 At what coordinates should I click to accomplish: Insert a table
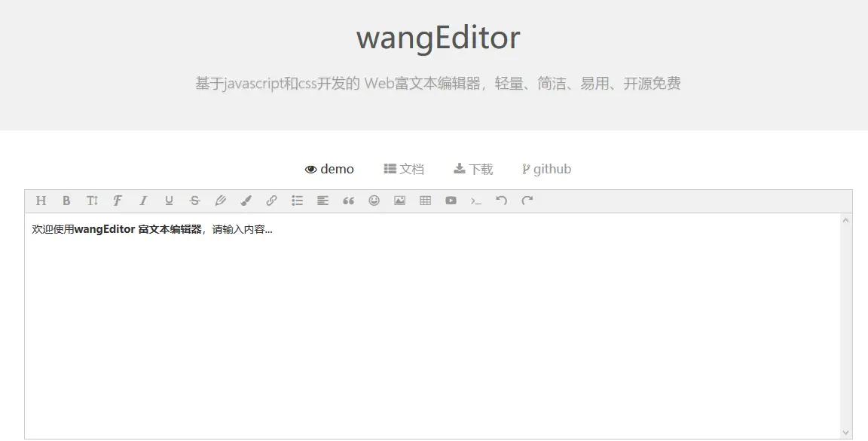pyautogui.click(x=425, y=201)
